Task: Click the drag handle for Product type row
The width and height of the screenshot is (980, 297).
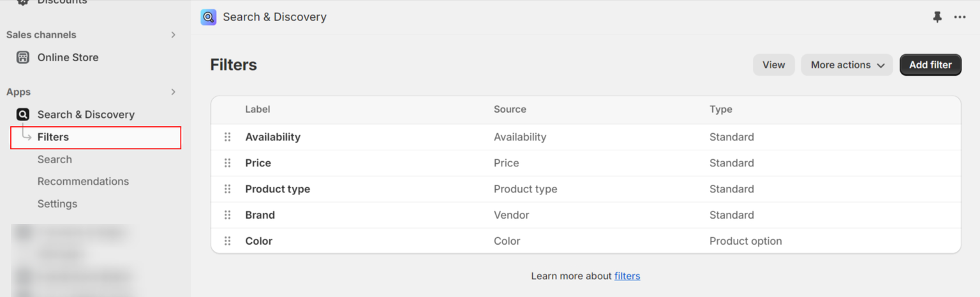Action: click(227, 189)
